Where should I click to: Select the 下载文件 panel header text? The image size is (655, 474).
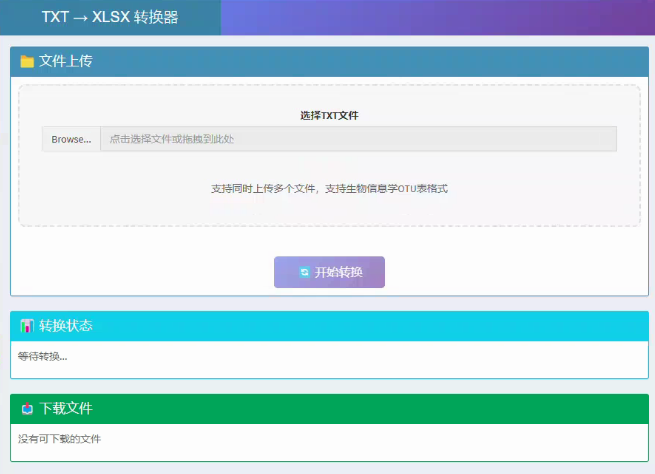(x=66, y=409)
